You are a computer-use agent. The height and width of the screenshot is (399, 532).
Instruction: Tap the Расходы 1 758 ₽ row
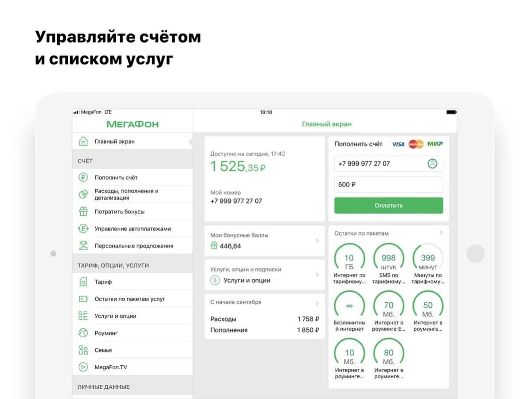[x=265, y=319]
